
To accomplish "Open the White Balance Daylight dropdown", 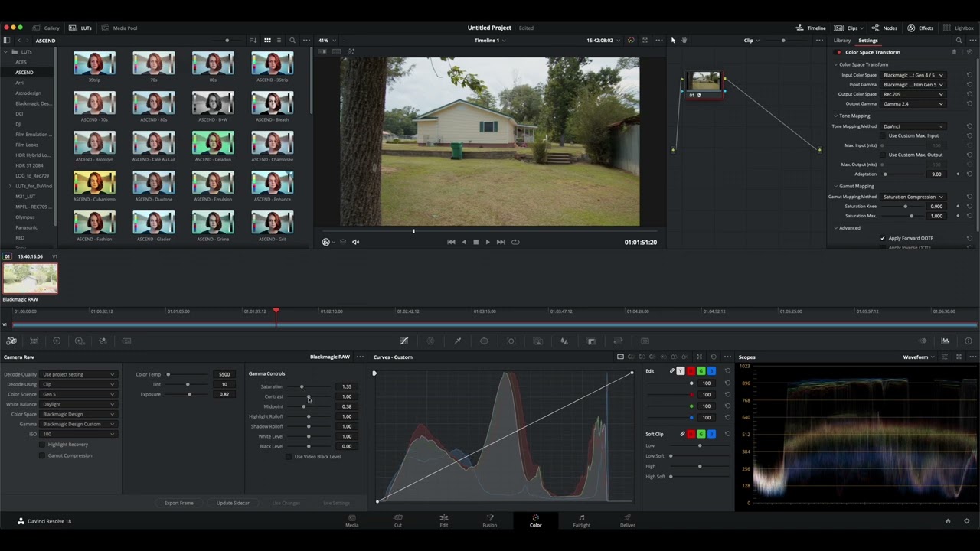I will (x=79, y=404).
